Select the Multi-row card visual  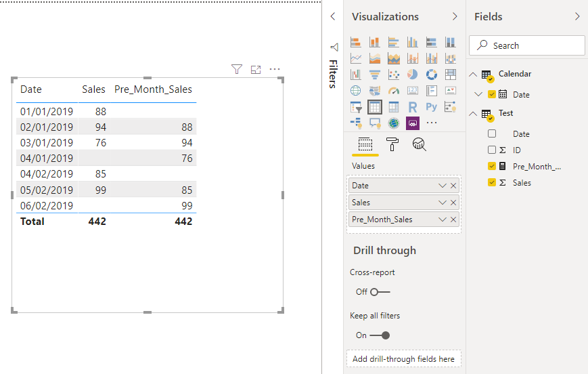coord(431,91)
